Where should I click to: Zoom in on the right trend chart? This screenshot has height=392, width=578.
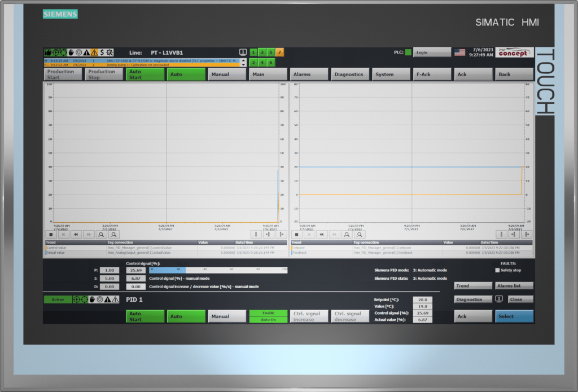(x=347, y=234)
